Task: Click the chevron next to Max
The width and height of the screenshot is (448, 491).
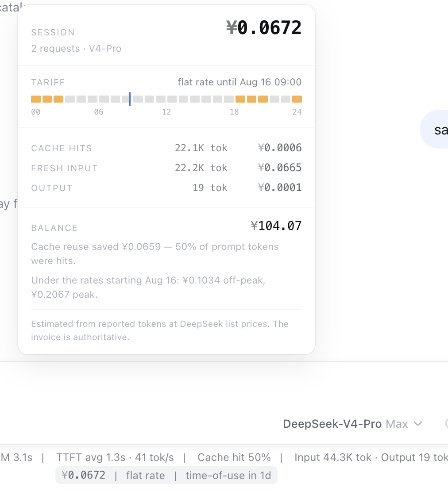Action: click(x=418, y=424)
